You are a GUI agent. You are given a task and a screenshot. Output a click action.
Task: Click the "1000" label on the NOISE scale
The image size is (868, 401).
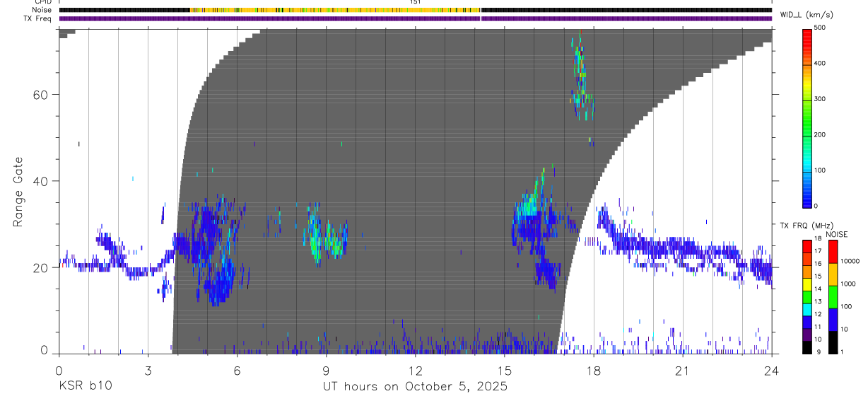tap(849, 284)
